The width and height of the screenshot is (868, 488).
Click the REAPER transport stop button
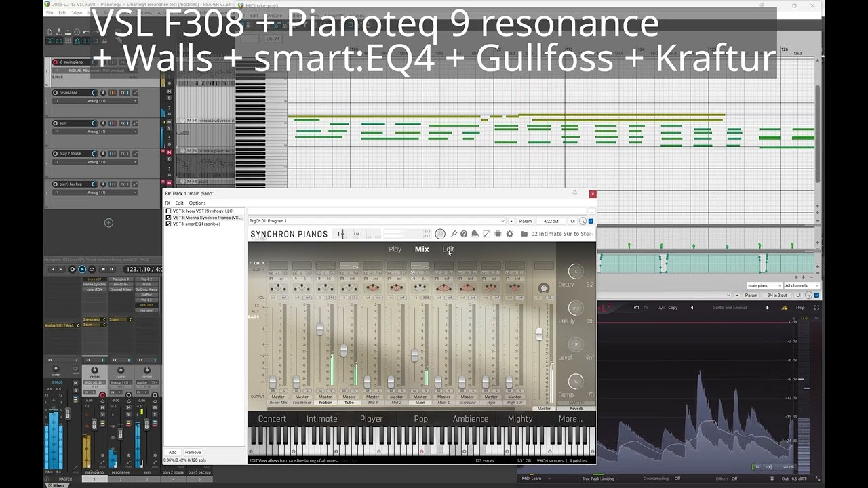click(x=103, y=269)
